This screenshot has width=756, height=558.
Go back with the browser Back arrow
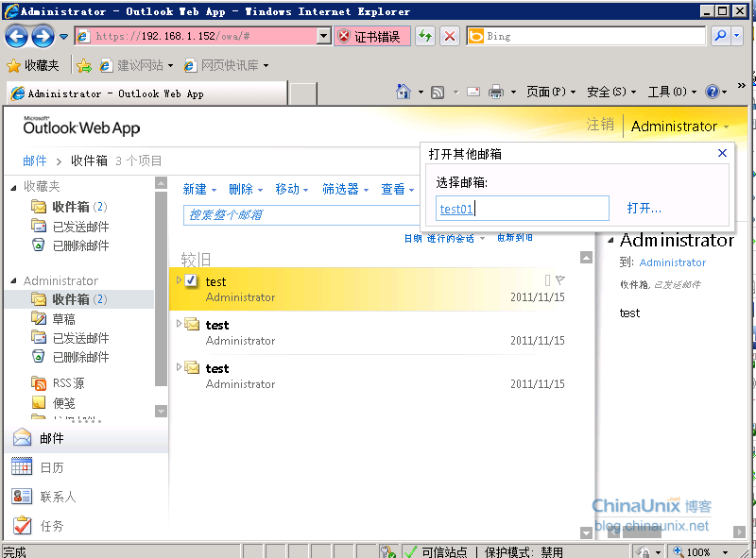tap(16, 36)
